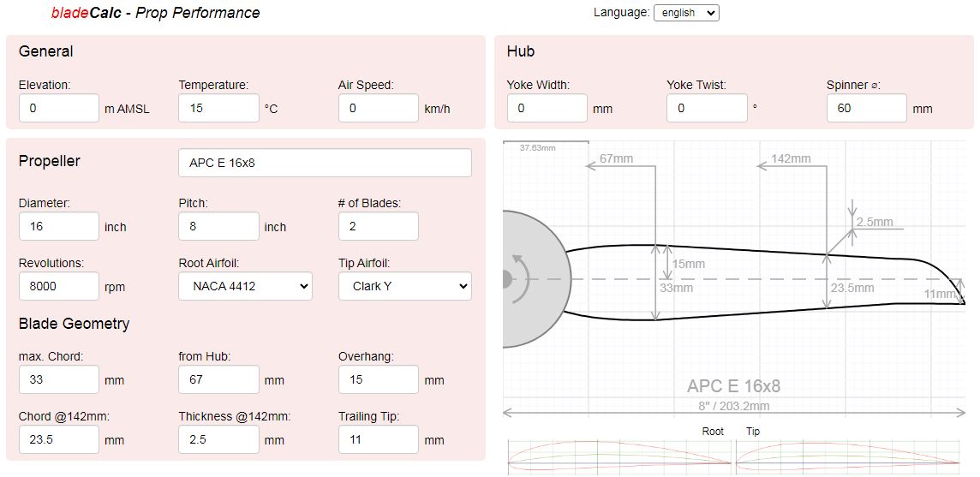Click the Trailing Tip input field
The width and height of the screenshot is (980, 477).
coord(379,439)
